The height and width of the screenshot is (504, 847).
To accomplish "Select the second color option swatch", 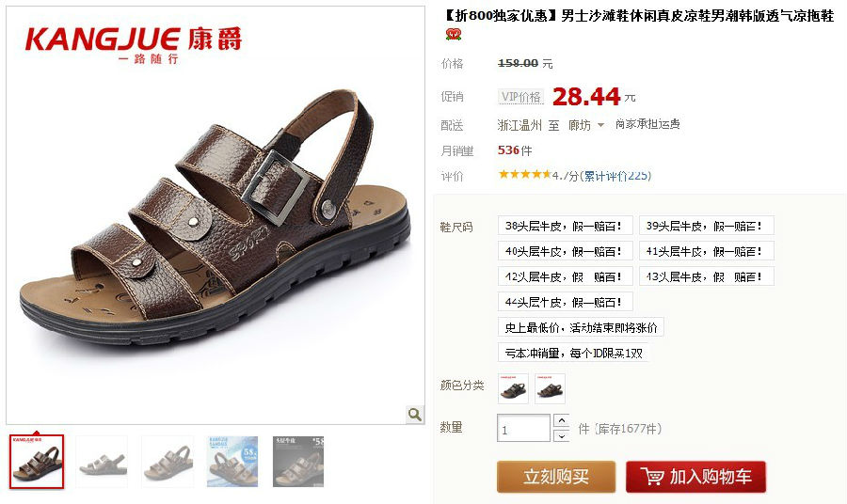I will click(x=550, y=388).
